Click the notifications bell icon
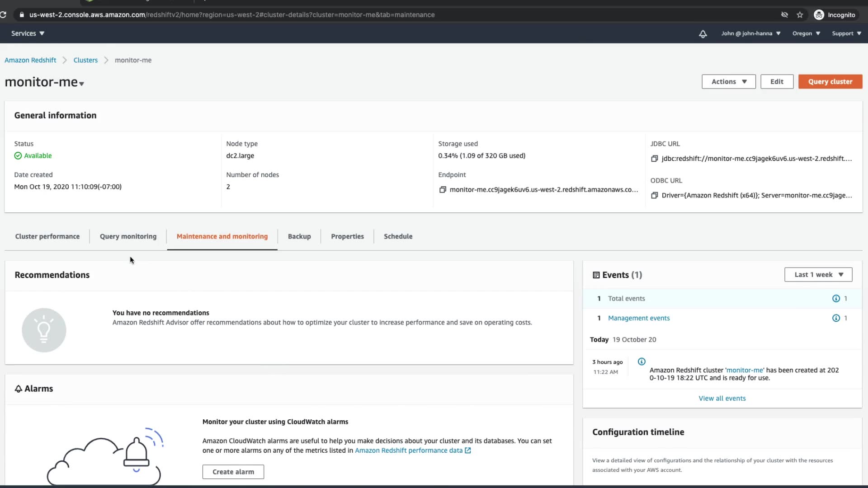This screenshot has width=868, height=488. (x=703, y=34)
